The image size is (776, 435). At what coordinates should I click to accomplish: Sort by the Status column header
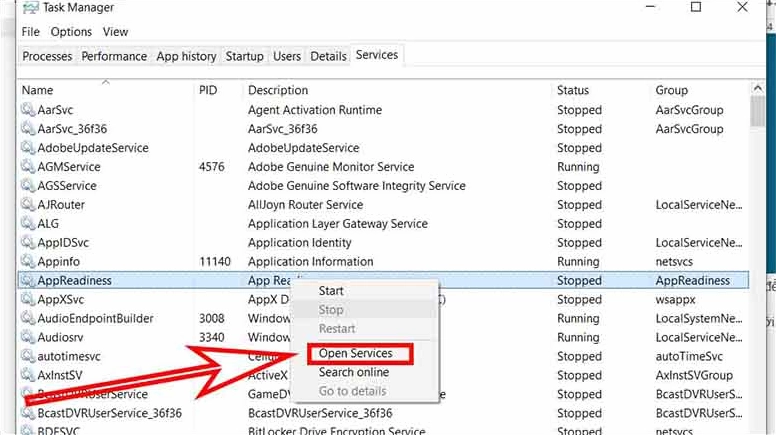(573, 90)
